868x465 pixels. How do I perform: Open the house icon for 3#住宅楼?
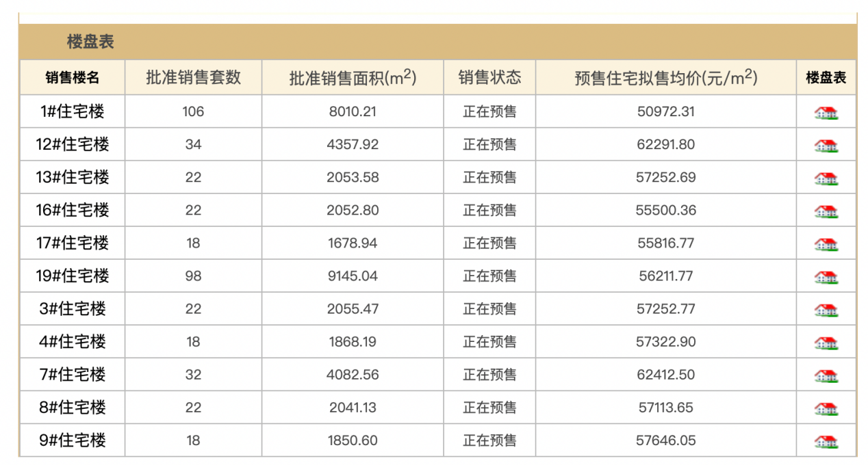point(826,309)
